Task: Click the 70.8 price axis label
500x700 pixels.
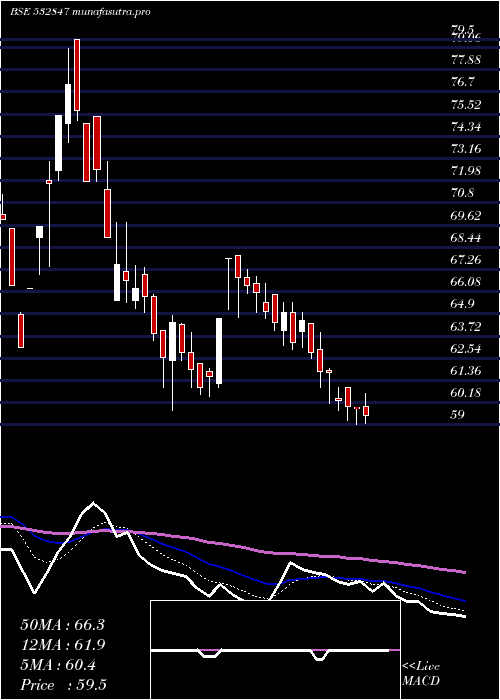Action: [463, 193]
